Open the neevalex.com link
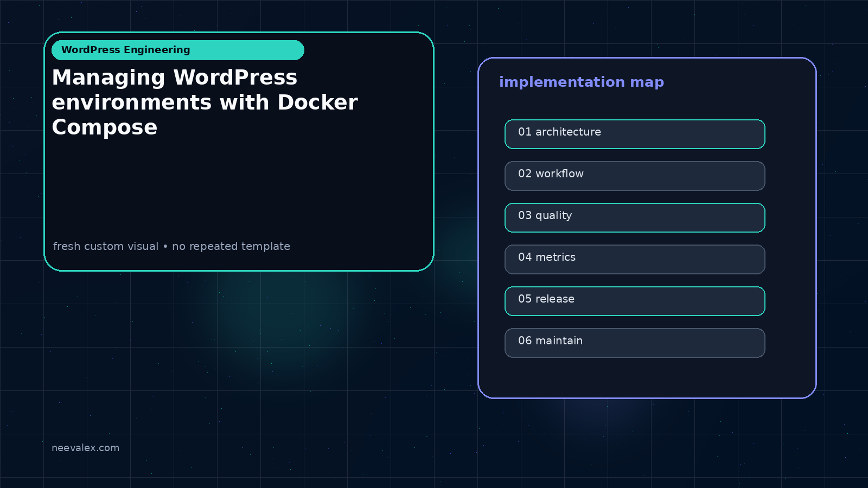The width and height of the screenshot is (868, 488). [x=85, y=448]
